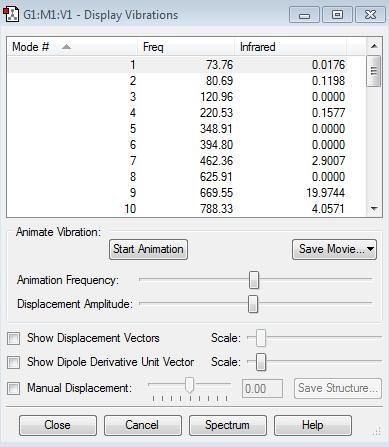Click the Close button
The image size is (389, 447).
[x=58, y=425]
